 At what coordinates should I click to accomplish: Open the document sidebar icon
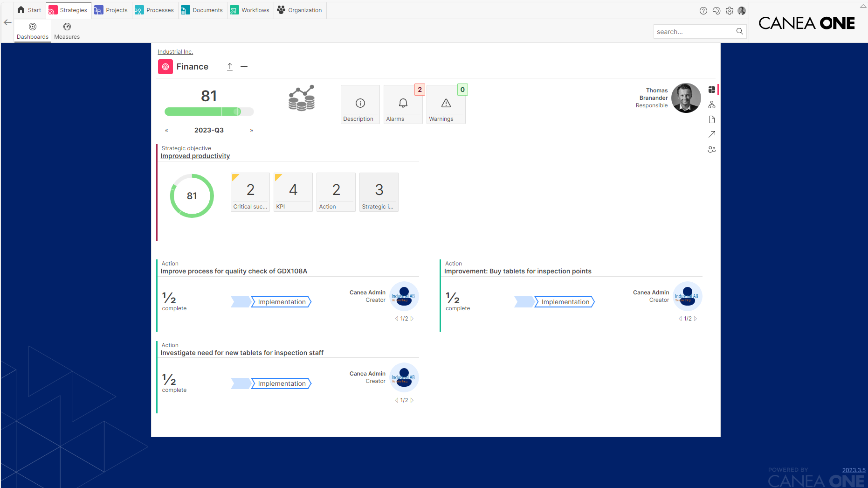(712, 119)
